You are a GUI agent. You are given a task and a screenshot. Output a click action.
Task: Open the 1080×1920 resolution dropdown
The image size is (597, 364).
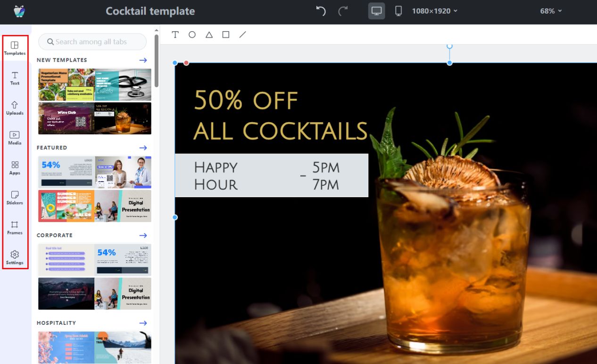[434, 11]
